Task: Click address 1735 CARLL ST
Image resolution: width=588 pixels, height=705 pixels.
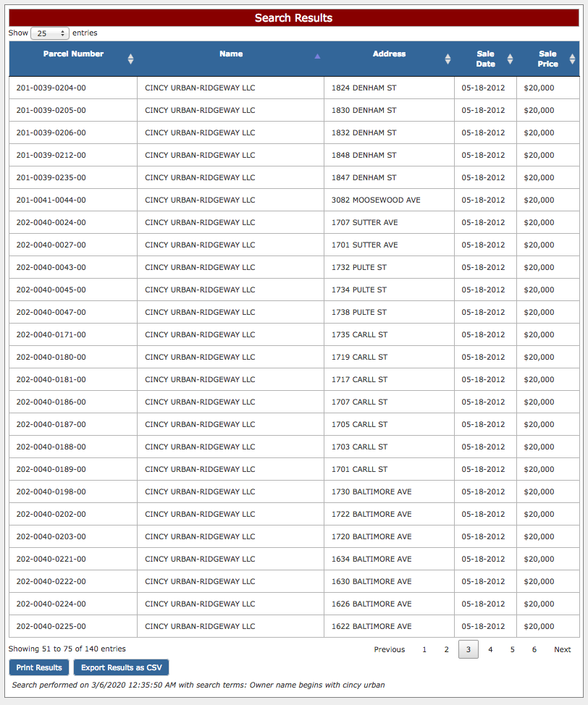Action: pos(359,335)
